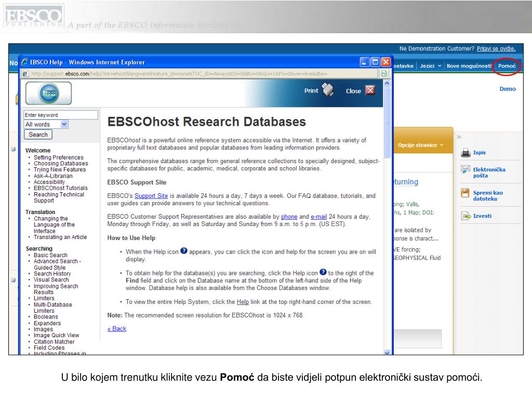Click the Izvesti export icon
Screen dimensions: 532x399
point(465,216)
